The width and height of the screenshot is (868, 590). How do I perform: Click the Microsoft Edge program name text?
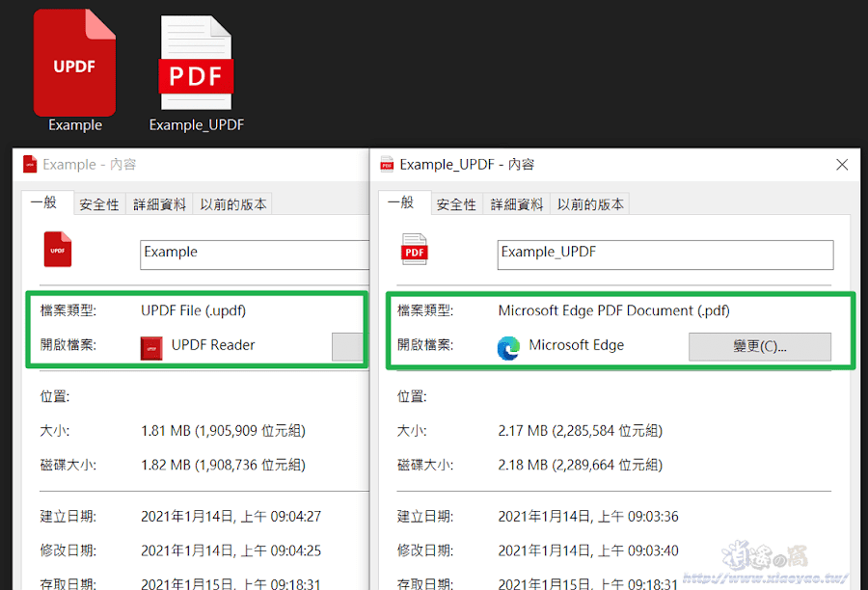point(577,345)
